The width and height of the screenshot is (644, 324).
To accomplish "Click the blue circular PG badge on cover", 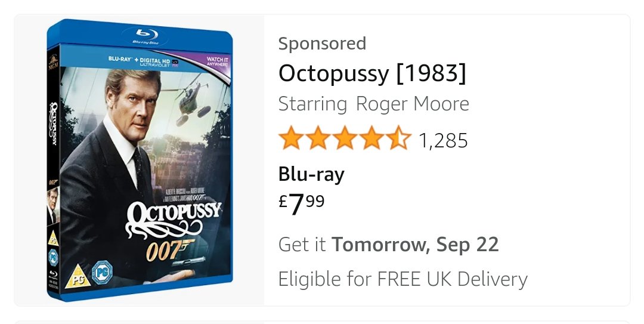I will 98,275.
